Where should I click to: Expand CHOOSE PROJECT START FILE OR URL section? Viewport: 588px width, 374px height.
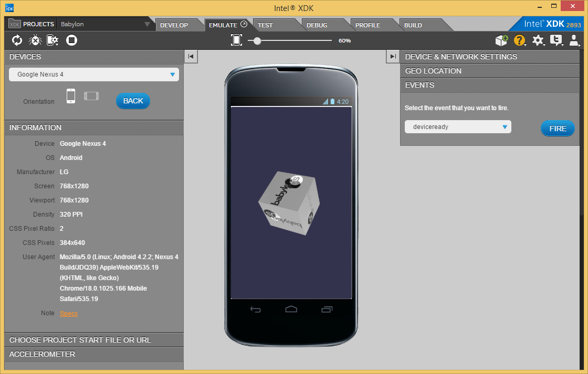coord(94,340)
